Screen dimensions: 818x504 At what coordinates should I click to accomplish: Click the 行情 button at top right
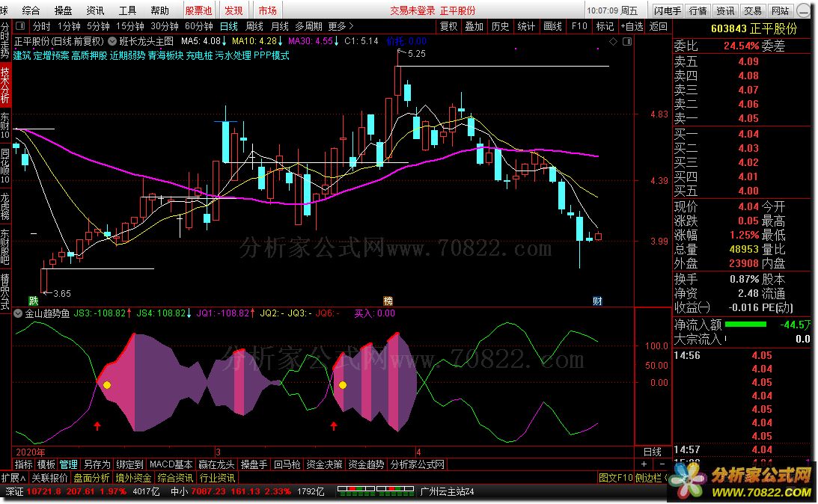(698, 10)
